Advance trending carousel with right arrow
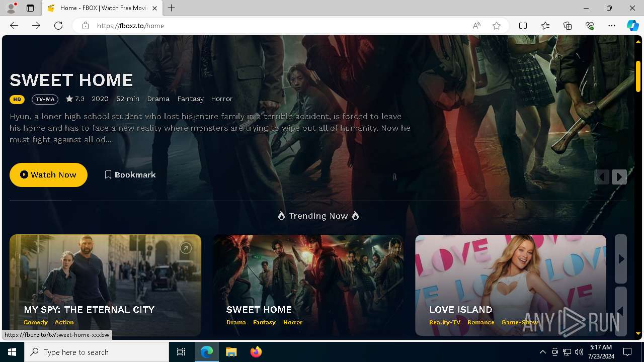 pos(621,259)
